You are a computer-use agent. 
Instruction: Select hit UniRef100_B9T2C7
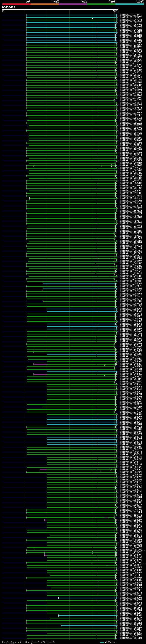click(131, 77)
